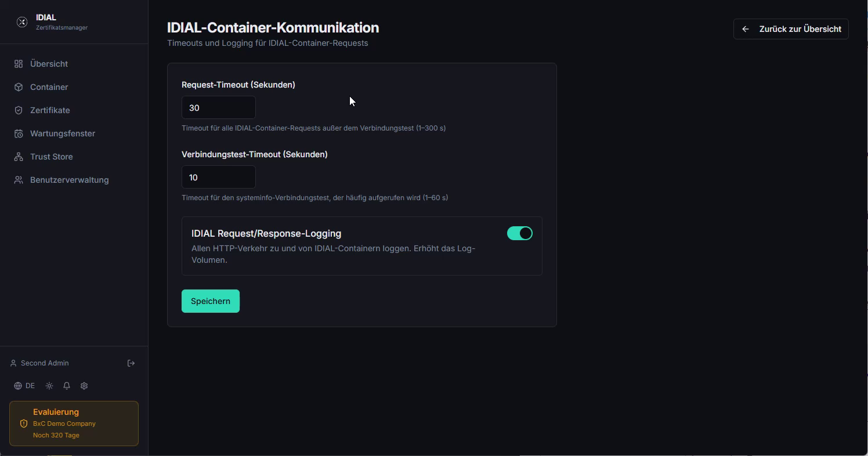This screenshot has height=456, width=868.
Task: Click the Evaluierung license banner
Action: point(74,424)
